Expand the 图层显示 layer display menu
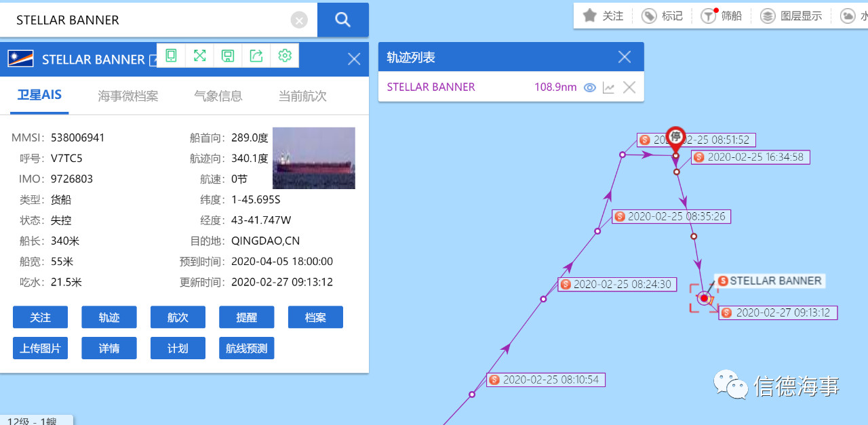Image resolution: width=868 pixels, height=425 pixels. point(791,16)
